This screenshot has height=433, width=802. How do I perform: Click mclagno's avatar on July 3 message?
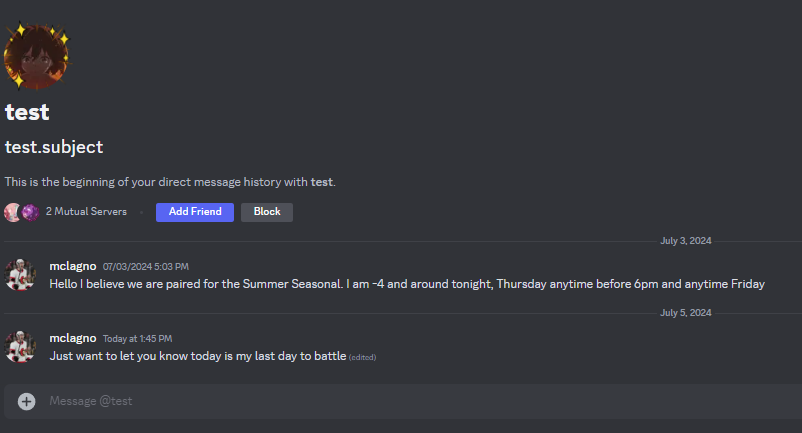pyautogui.click(x=21, y=274)
